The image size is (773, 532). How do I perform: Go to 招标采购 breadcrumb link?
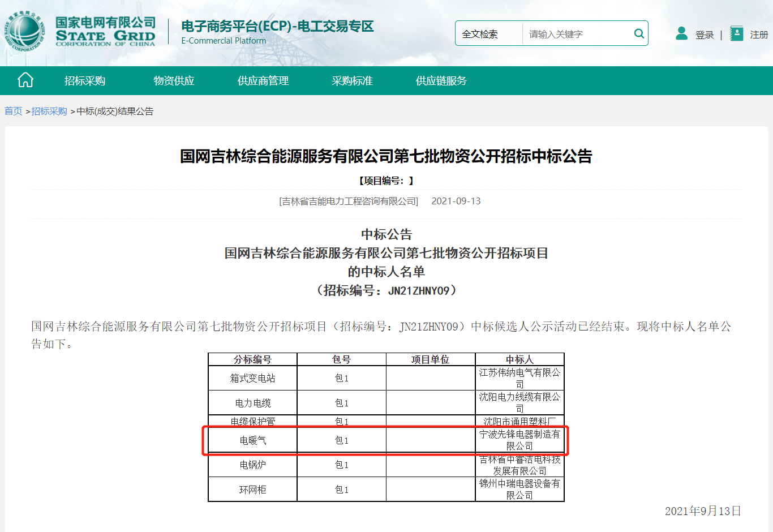(49, 111)
